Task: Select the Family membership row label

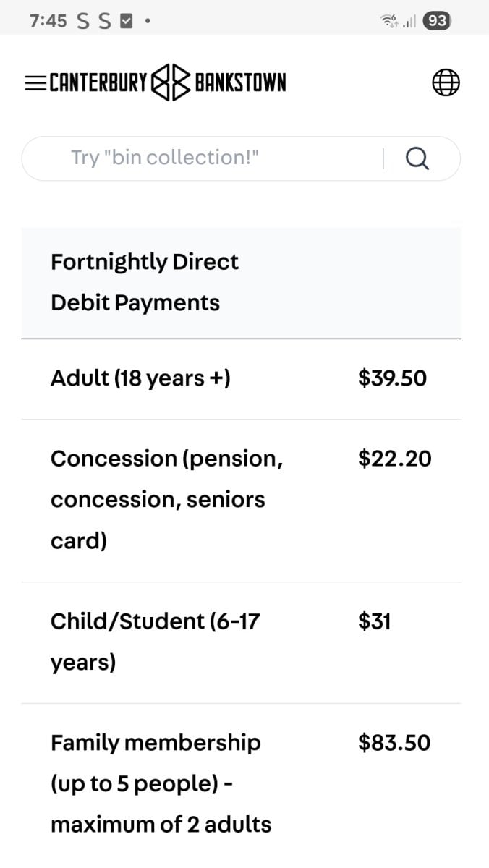Action: [161, 783]
